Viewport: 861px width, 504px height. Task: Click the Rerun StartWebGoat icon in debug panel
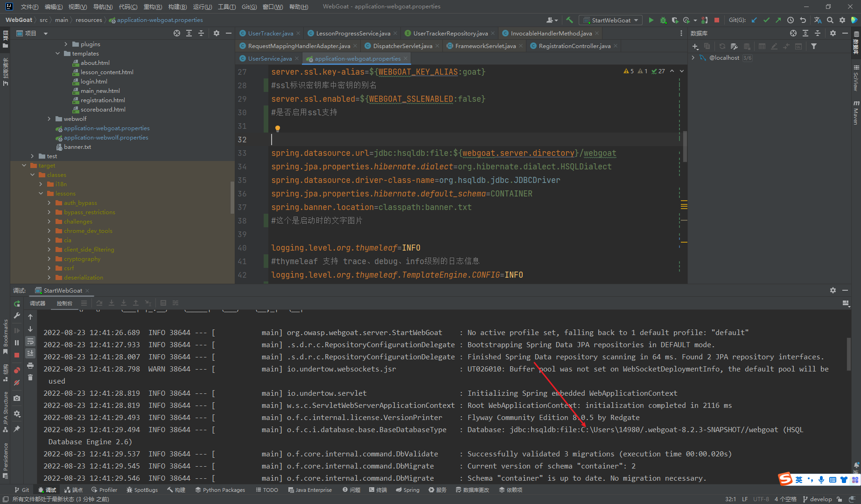[17, 303]
